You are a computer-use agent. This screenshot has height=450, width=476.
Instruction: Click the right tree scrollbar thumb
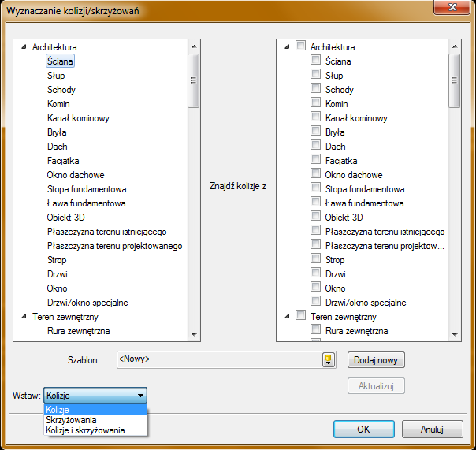point(455,80)
